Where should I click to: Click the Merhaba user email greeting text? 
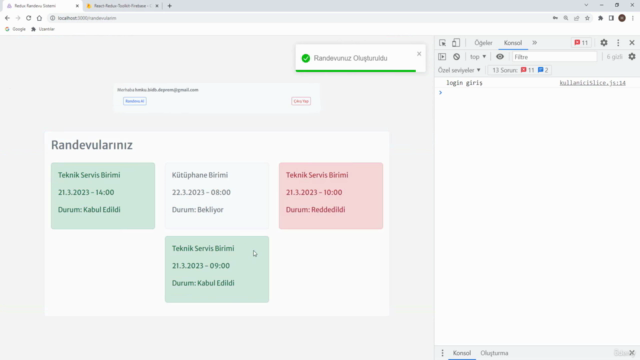click(x=158, y=90)
